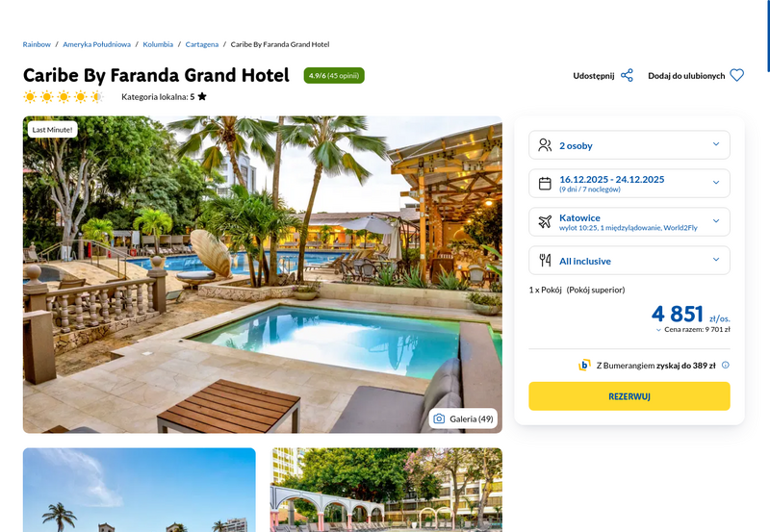Click the yellow REZERWUJ button
The image size is (770, 532).
click(629, 396)
